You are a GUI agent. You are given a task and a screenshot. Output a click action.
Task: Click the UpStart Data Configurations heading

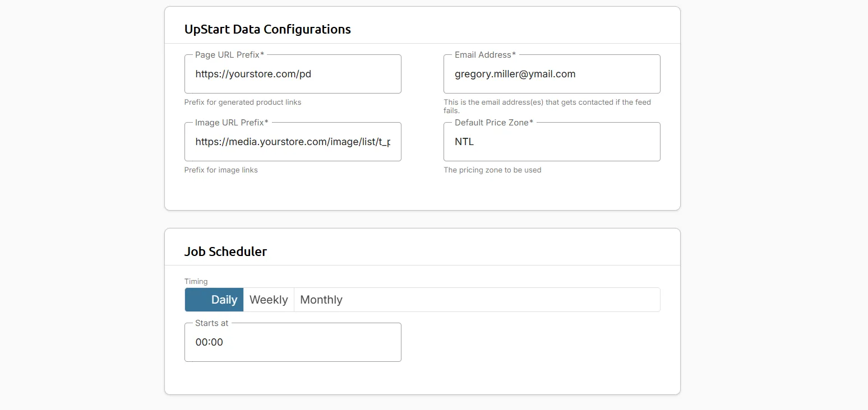[267, 29]
